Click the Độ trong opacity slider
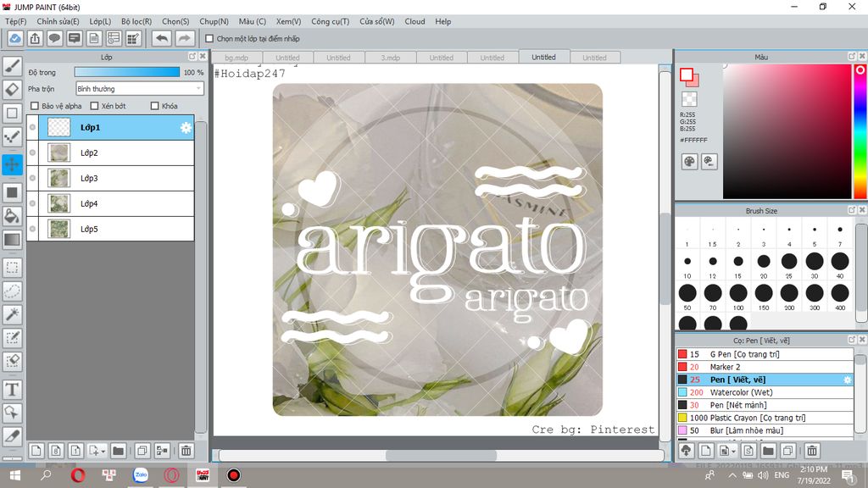 point(127,72)
